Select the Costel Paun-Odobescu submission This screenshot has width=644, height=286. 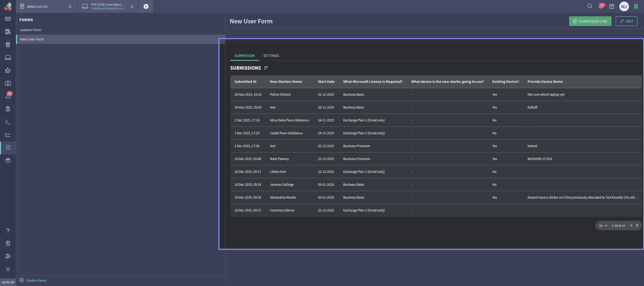436,133
